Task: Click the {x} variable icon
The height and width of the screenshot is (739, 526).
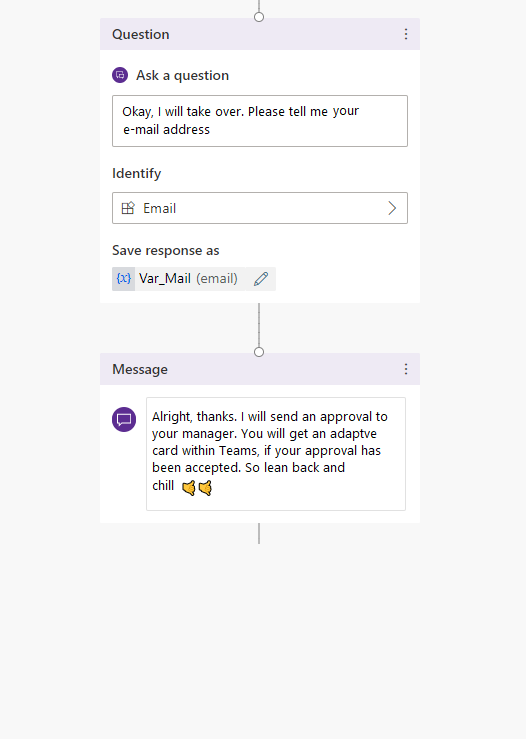Action: pyautogui.click(x=123, y=279)
